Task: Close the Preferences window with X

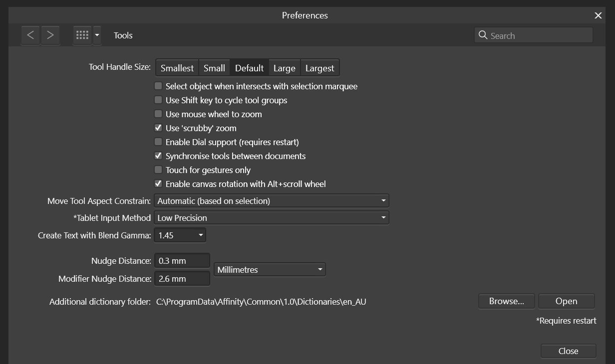Action: coord(598,15)
